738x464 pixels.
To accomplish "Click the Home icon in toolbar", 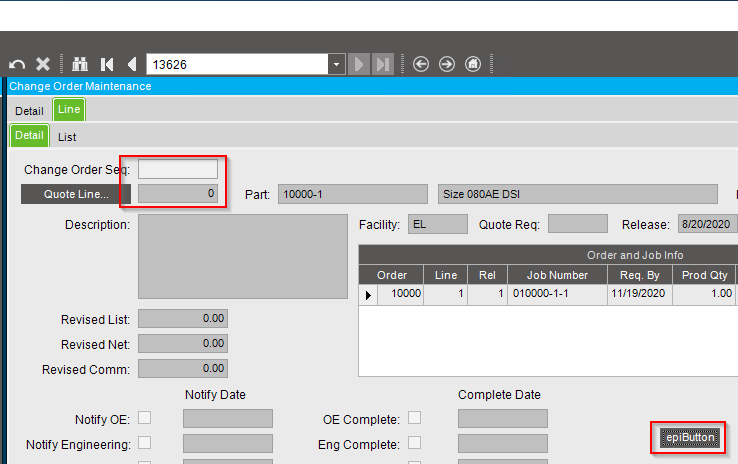I will click(473, 64).
